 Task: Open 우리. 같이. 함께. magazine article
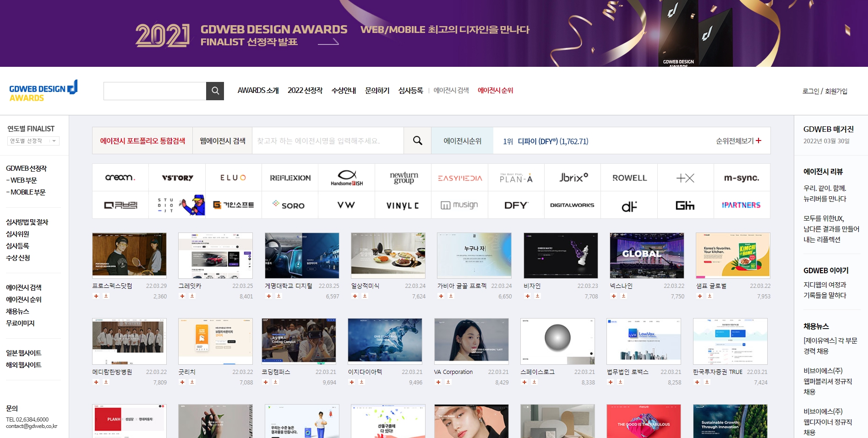click(x=825, y=193)
